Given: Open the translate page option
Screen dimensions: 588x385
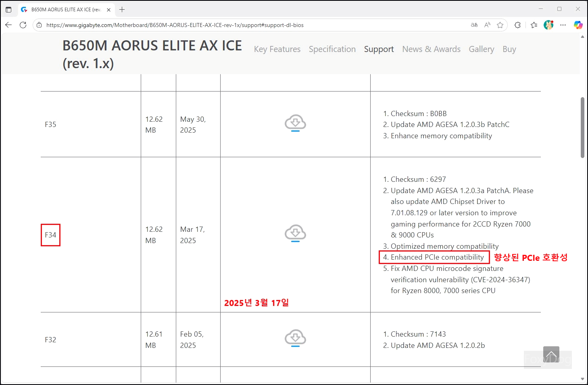Looking at the screenshot, I should [x=474, y=25].
